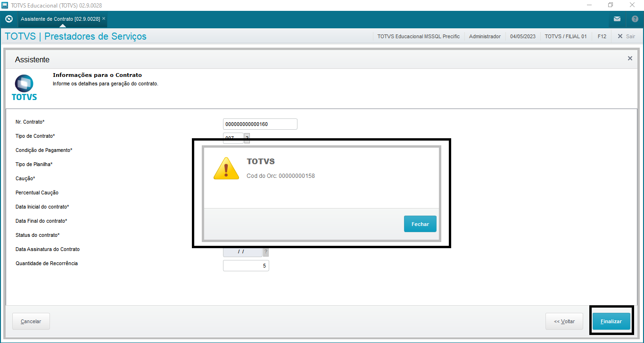Click the Data Final do contrato label
Viewport: 644px width, 343px height.
pyautogui.click(x=41, y=221)
